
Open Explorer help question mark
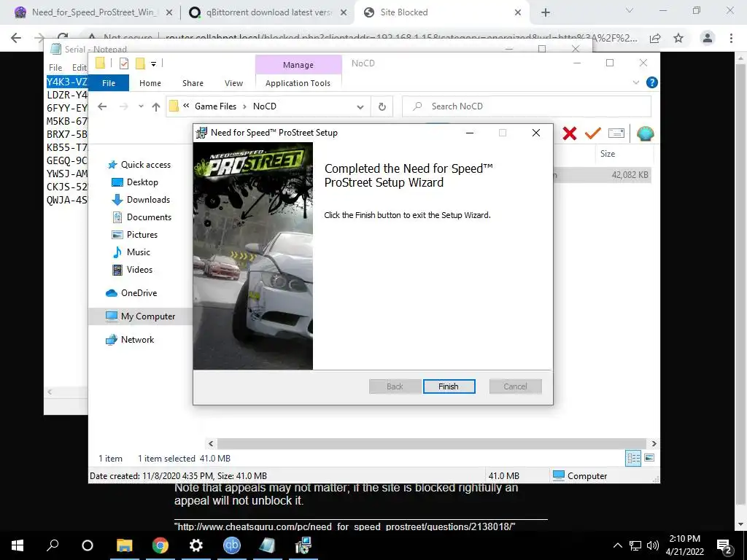tap(651, 83)
